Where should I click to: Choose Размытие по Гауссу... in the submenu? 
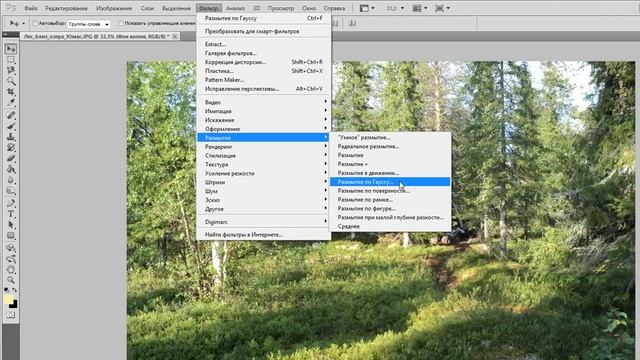[x=390, y=182]
